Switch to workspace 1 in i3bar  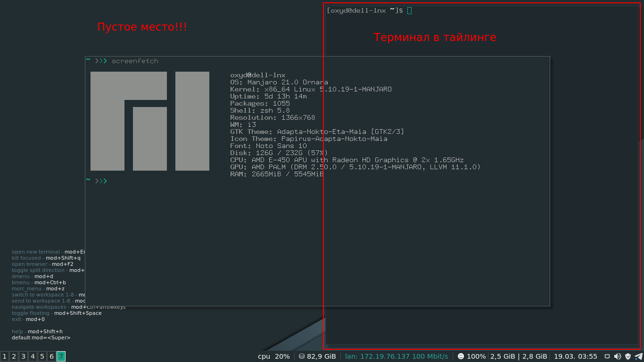(4, 356)
